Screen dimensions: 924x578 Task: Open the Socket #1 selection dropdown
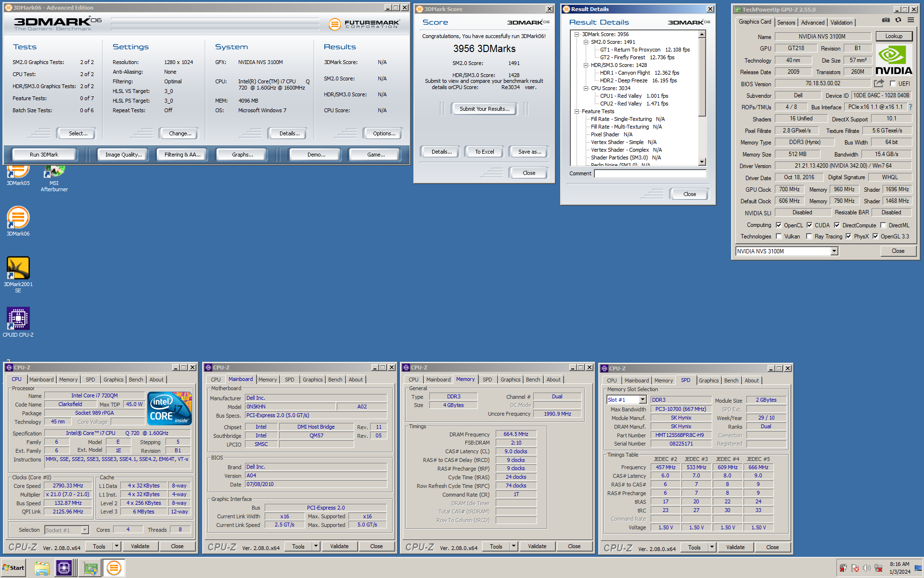85,530
